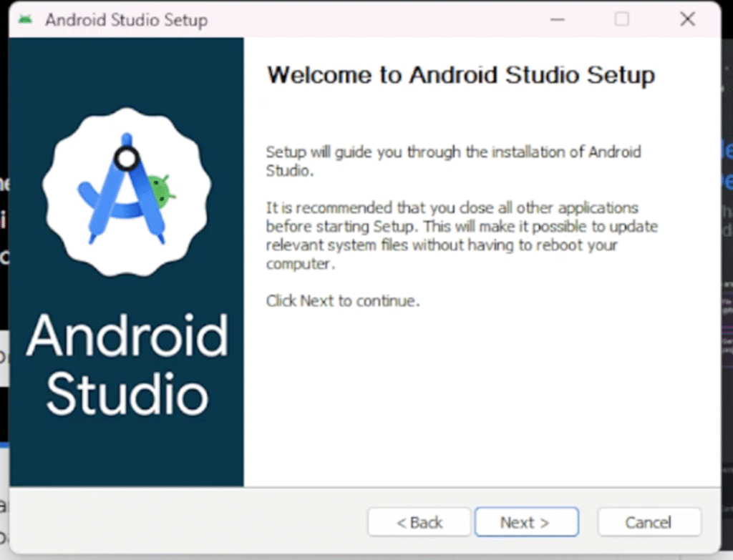Click the Next button to continue
Screen dimensions: 733x560
pyautogui.click(x=525, y=523)
